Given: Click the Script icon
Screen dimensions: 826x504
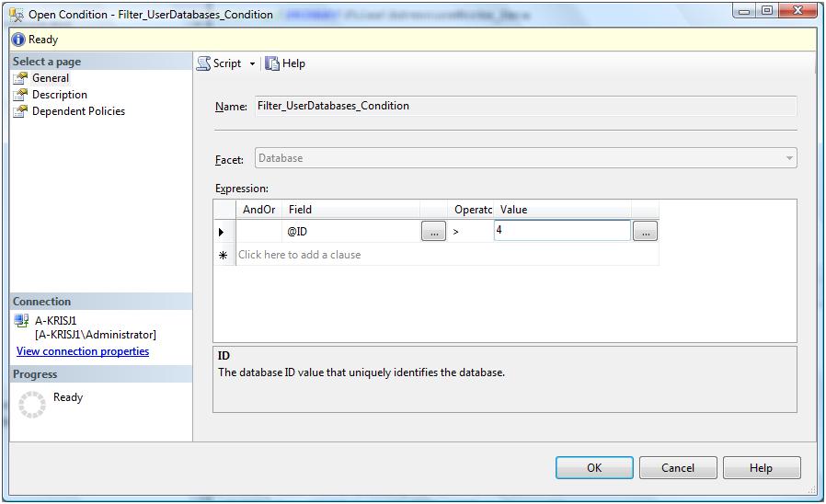Looking at the screenshot, I should click(203, 63).
